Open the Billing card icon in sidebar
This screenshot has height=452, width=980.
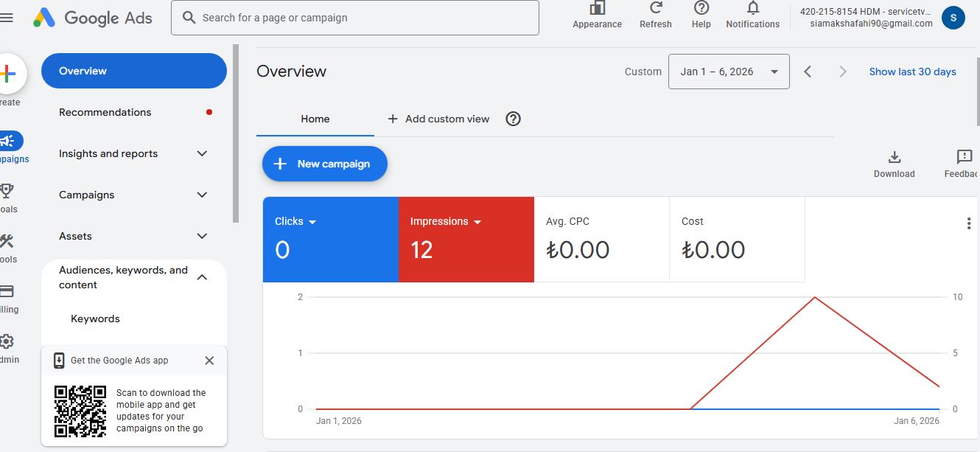coord(7,291)
